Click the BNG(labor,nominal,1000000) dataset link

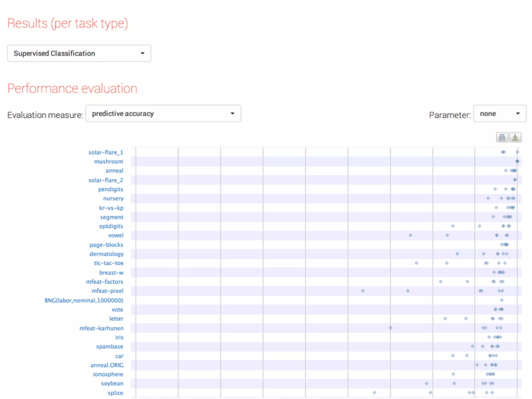tap(84, 300)
